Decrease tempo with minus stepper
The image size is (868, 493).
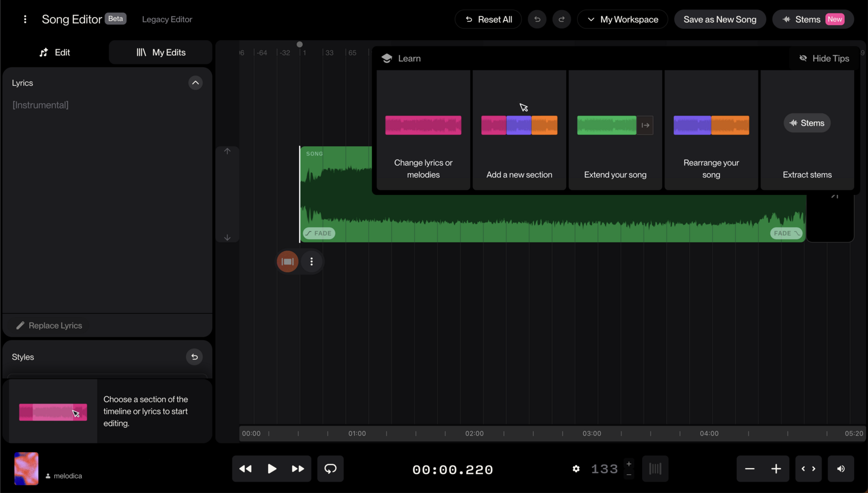(x=629, y=474)
